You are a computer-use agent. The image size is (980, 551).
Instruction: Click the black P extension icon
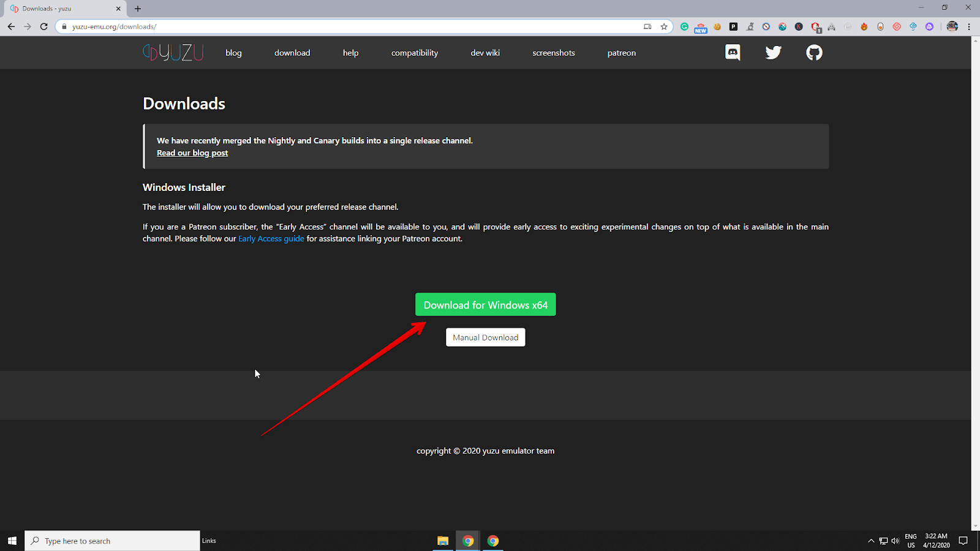[733, 26]
